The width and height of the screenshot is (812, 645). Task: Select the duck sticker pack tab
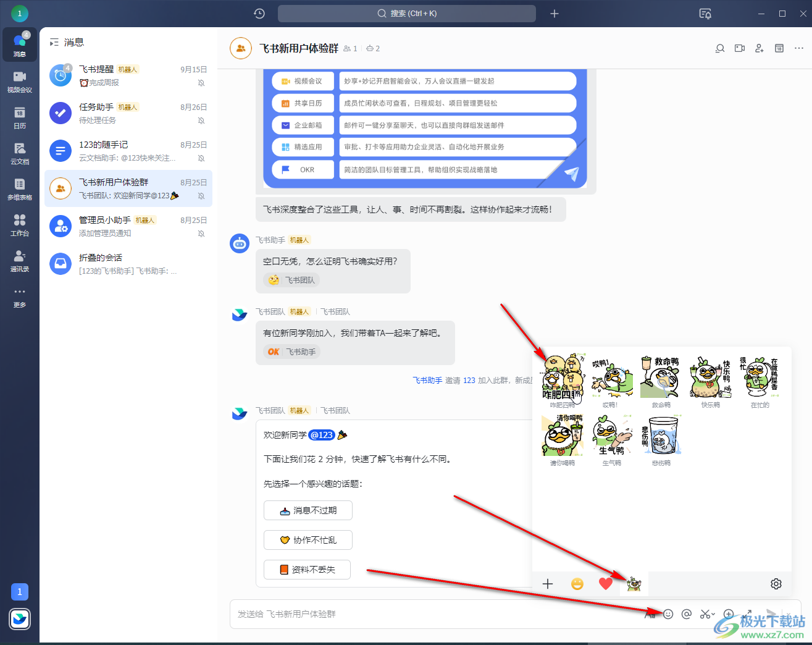(634, 584)
